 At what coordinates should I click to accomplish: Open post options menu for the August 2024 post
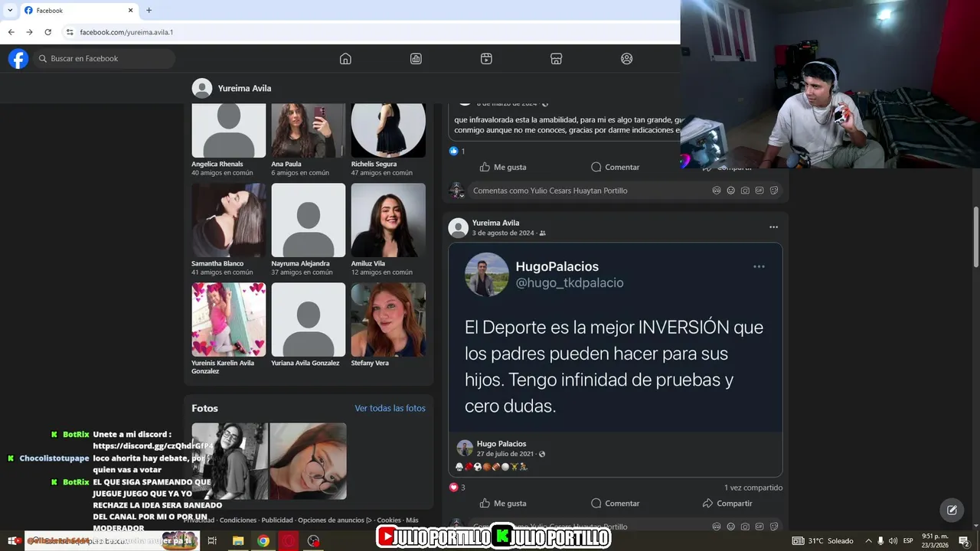[x=773, y=227]
